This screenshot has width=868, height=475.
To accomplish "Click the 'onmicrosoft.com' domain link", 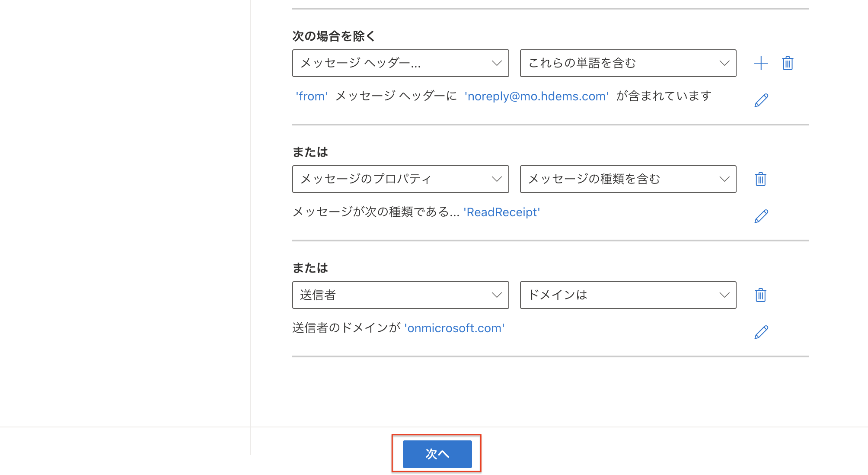I will click(x=454, y=328).
